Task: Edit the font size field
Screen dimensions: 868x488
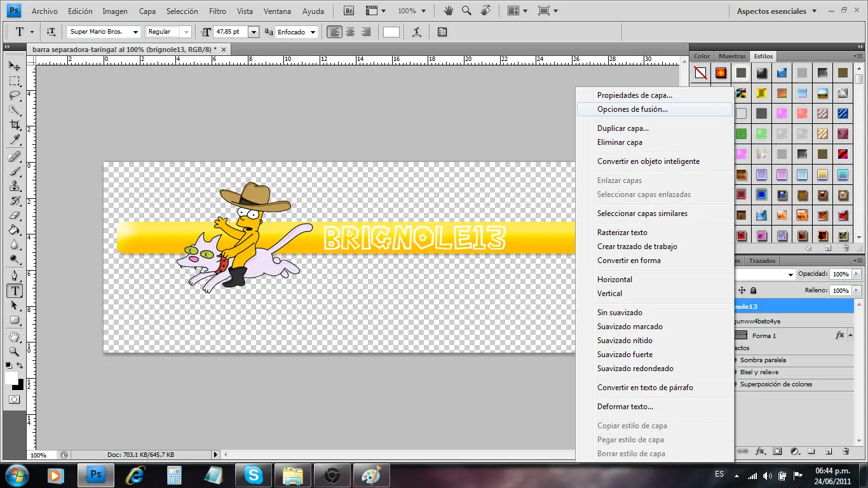Action: [x=231, y=32]
